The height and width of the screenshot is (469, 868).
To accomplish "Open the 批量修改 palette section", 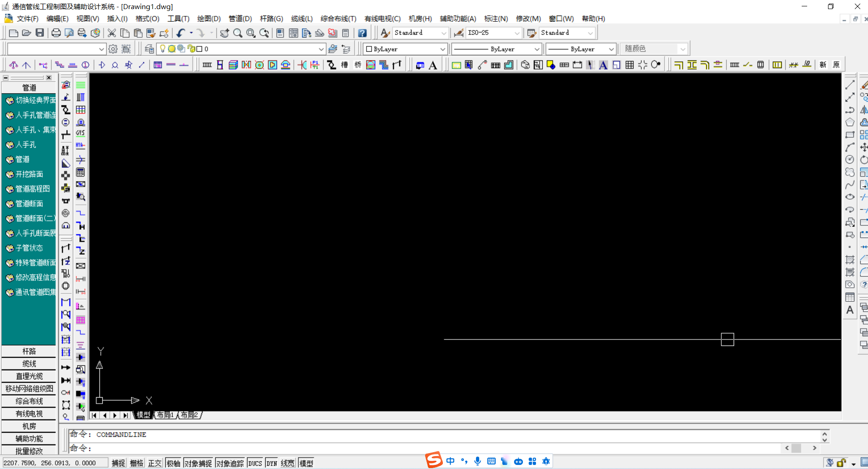I will (x=29, y=451).
